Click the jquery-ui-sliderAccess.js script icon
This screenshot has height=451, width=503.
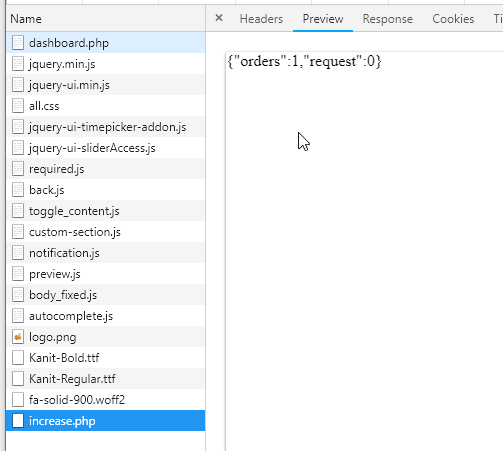click(x=18, y=148)
